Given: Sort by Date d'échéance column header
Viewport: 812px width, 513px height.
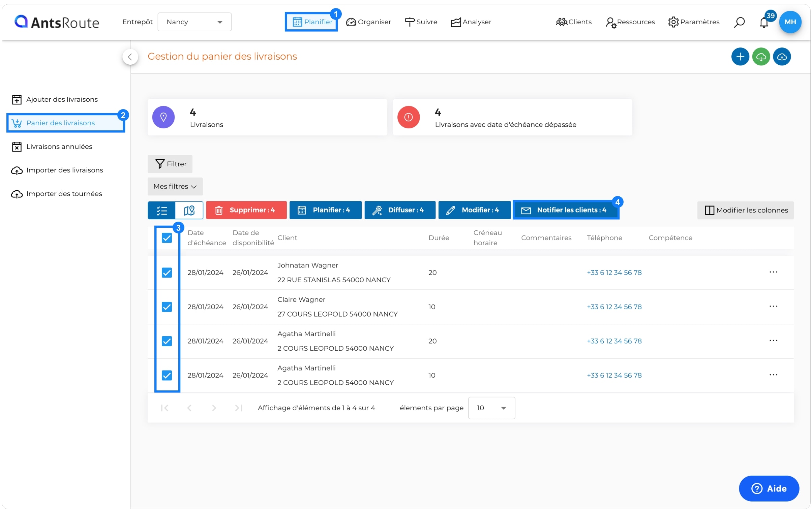Looking at the screenshot, I should tap(207, 238).
